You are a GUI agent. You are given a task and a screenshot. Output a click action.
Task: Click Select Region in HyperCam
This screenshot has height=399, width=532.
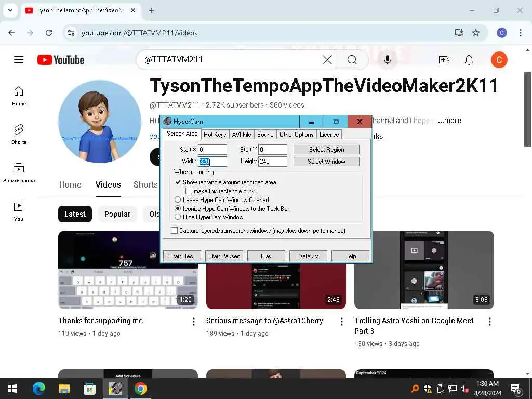pyautogui.click(x=326, y=150)
